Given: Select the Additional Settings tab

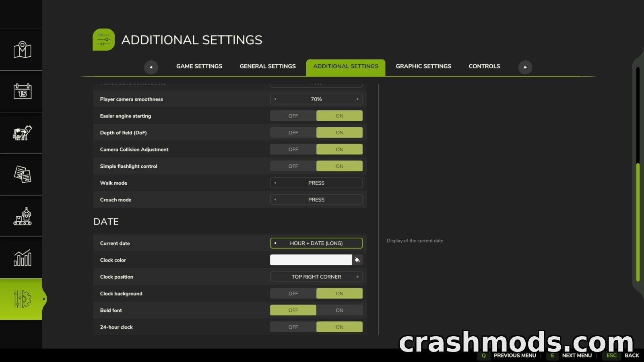Looking at the screenshot, I should (346, 67).
